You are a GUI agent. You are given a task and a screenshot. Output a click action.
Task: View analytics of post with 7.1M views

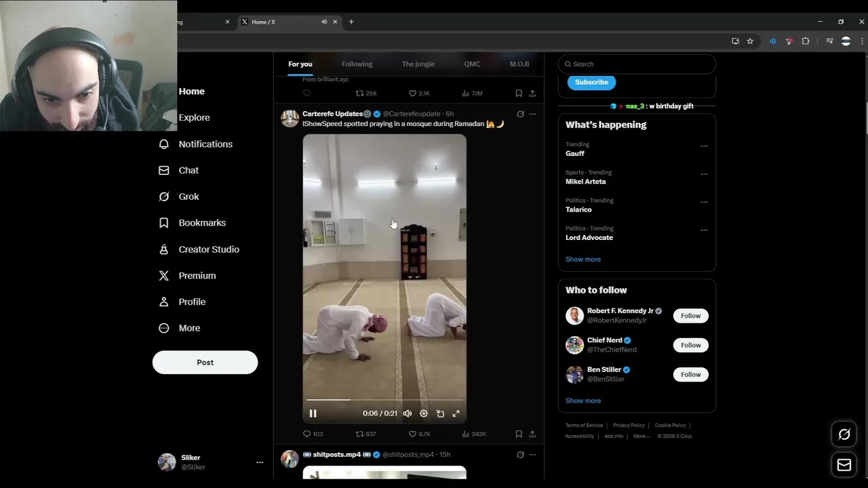(x=472, y=94)
